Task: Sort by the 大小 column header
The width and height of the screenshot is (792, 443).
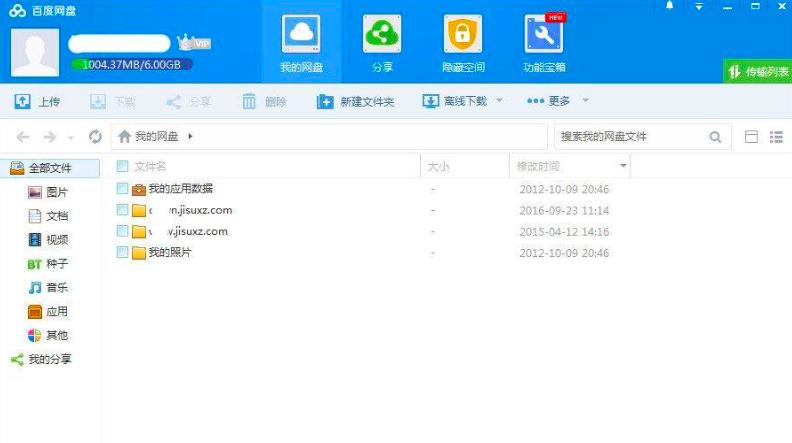Action: 438,167
